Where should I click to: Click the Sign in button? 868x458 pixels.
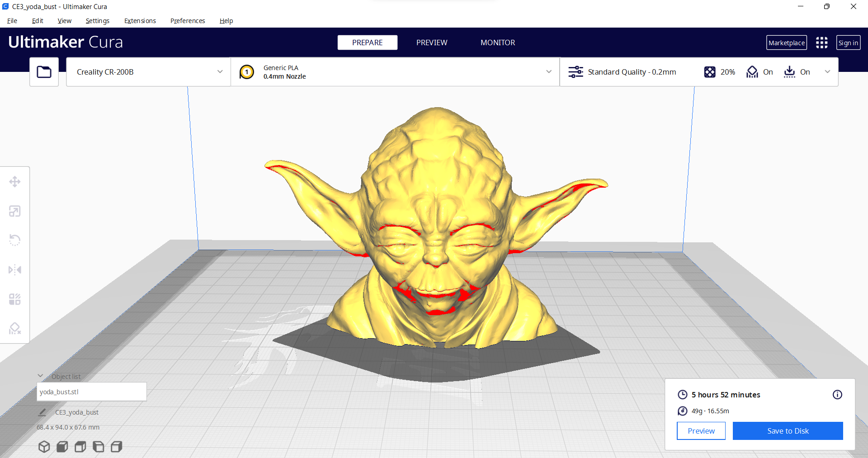[x=848, y=42]
